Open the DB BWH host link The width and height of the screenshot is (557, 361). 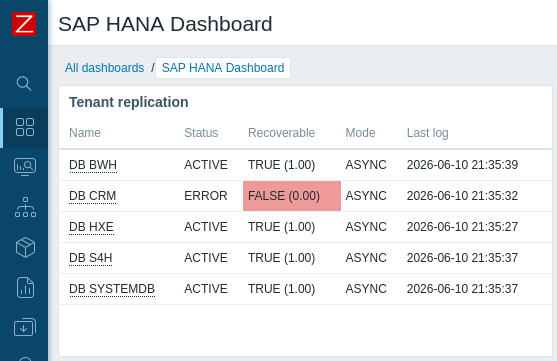93,165
